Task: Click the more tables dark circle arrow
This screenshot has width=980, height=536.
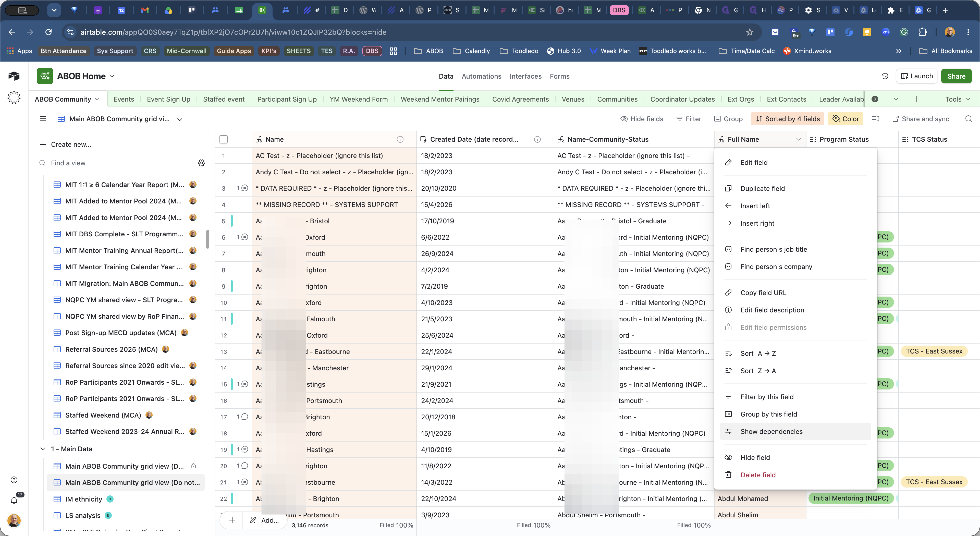Action: click(875, 99)
